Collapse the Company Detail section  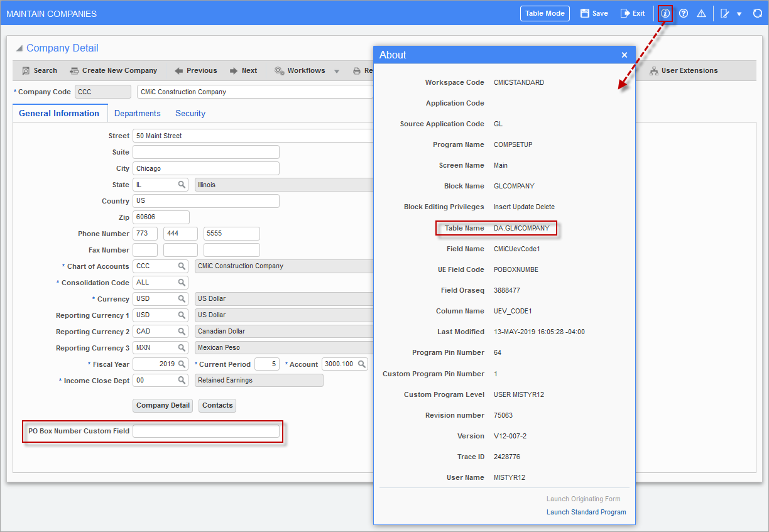coord(19,47)
